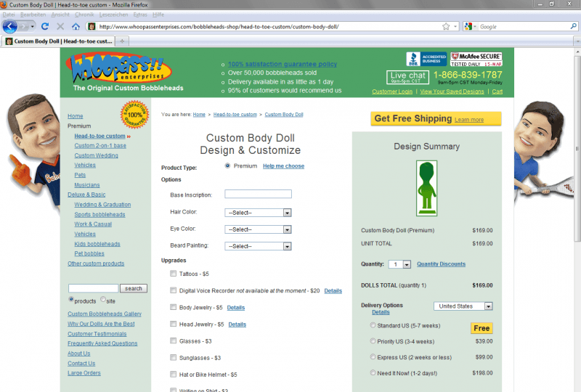The height and width of the screenshot is (392, 581).
Task: Click the stop loading X icon
Action: [x=60, y=26]
